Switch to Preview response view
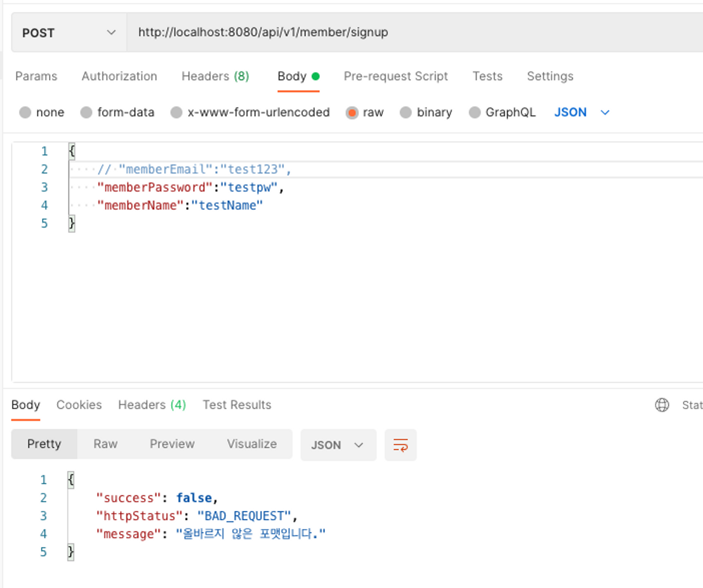Viewport: 703px width, 588px height. click(x=172, y=444)
